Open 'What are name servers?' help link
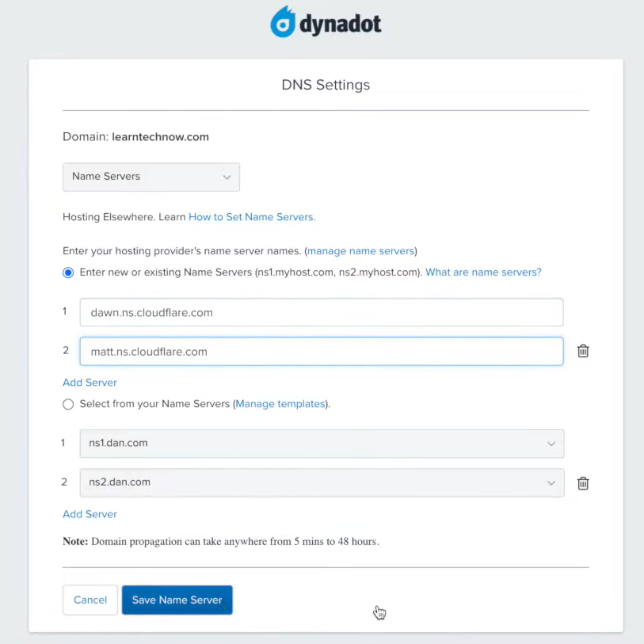The width and height of the screenshot is (644, 644). (483, 272)
